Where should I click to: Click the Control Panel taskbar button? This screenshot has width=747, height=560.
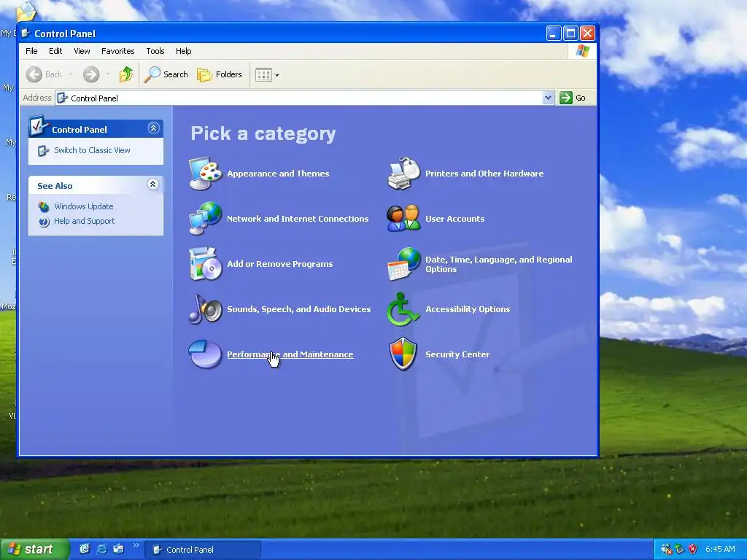[x=204, y=550]
